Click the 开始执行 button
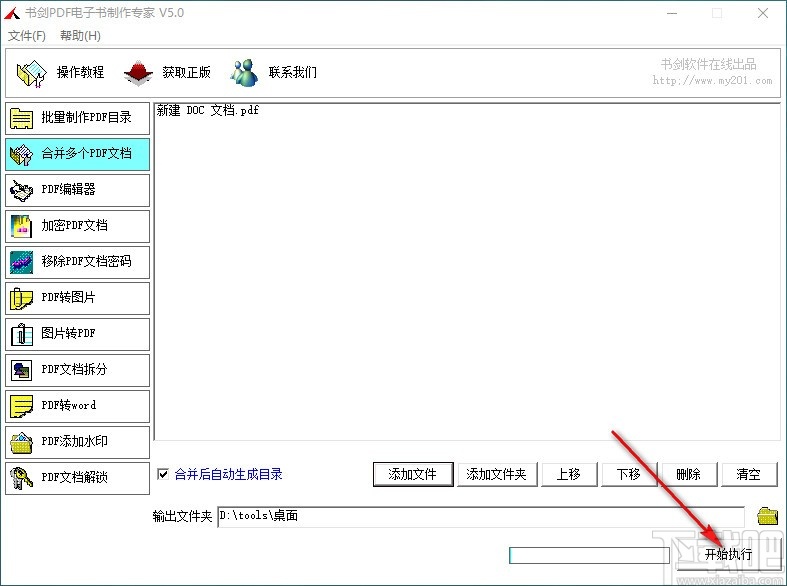787x586 pixels. [x=728, y=554]
